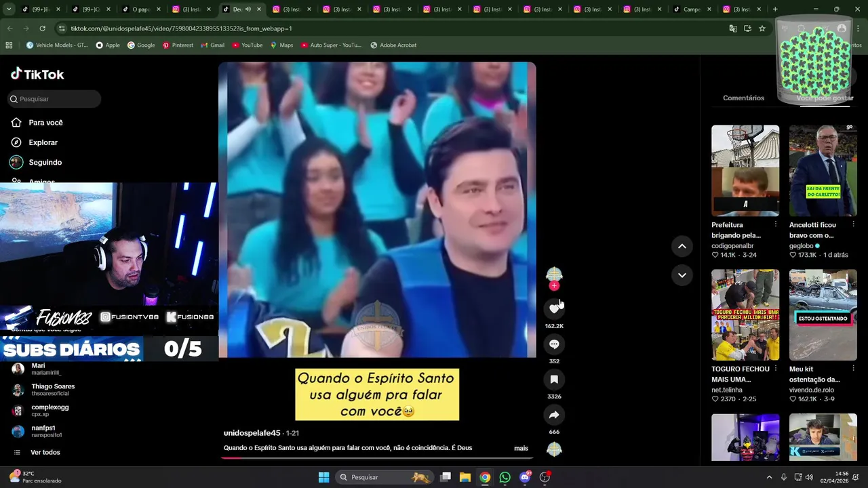This screenshot has height=488, width=868.
Task: Expand caption with mais link
Action: (521, 448)
